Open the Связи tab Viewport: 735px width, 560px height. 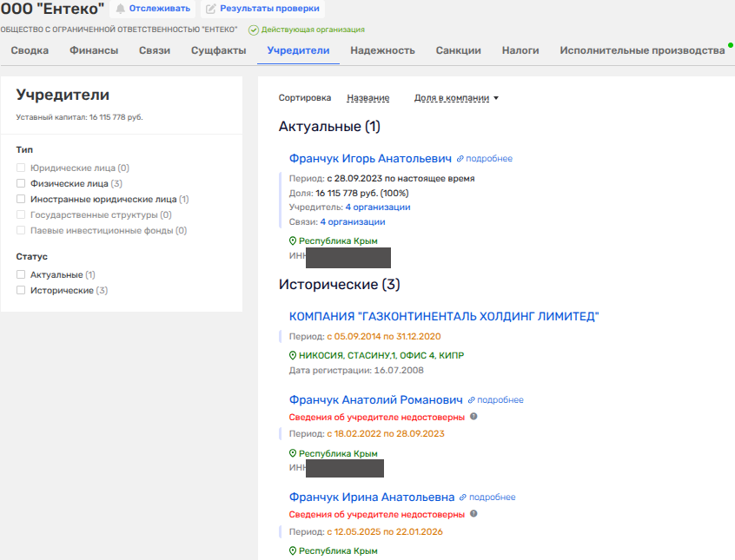pyautogui.click(x=155, y=50)
